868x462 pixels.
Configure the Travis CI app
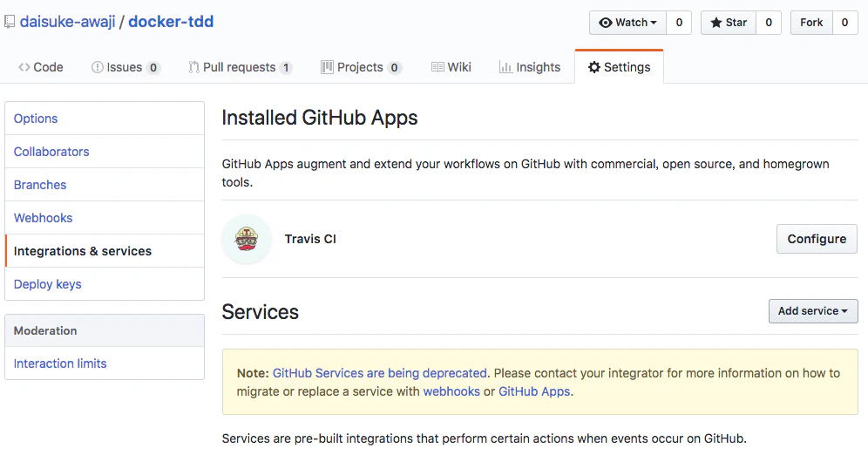tap(817, 239)
